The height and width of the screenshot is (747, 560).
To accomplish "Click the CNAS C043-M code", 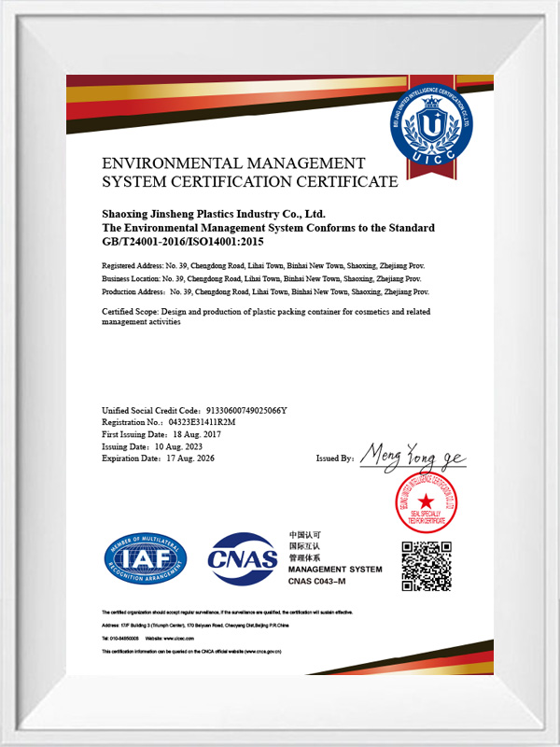I will click(316, 581).
